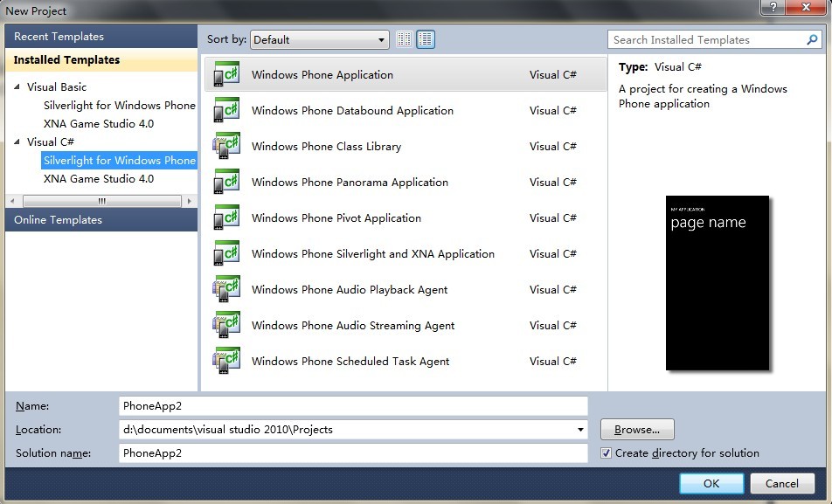Click the Windows Phone Panorama Application icon
The image size is (832, 504).
point(226,182)
